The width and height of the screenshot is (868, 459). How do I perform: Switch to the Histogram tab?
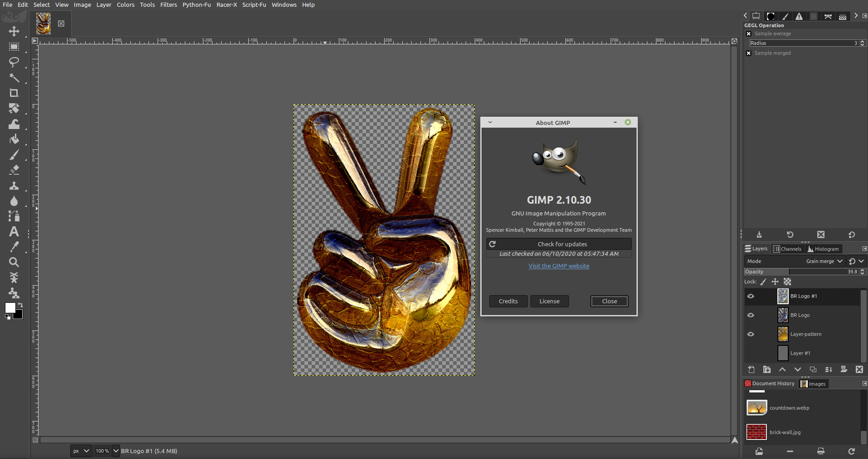(823, 249)
